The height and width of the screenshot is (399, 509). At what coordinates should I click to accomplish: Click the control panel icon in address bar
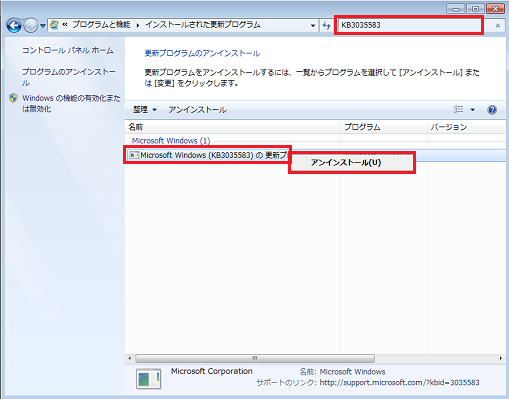[54, 25]
